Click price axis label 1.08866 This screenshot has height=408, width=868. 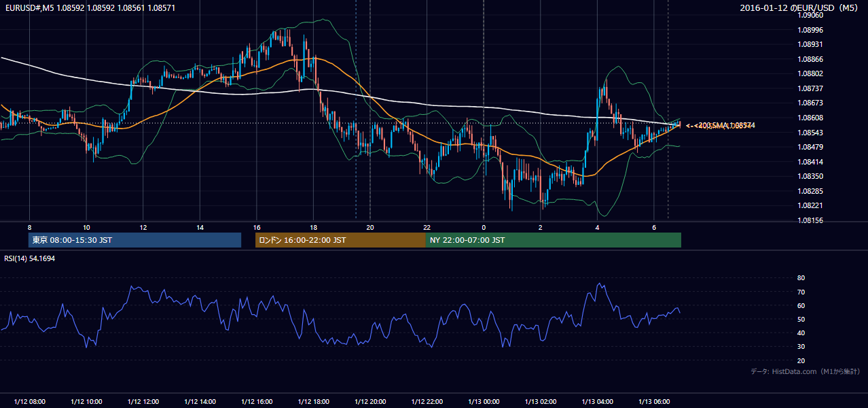pos(810,59)
